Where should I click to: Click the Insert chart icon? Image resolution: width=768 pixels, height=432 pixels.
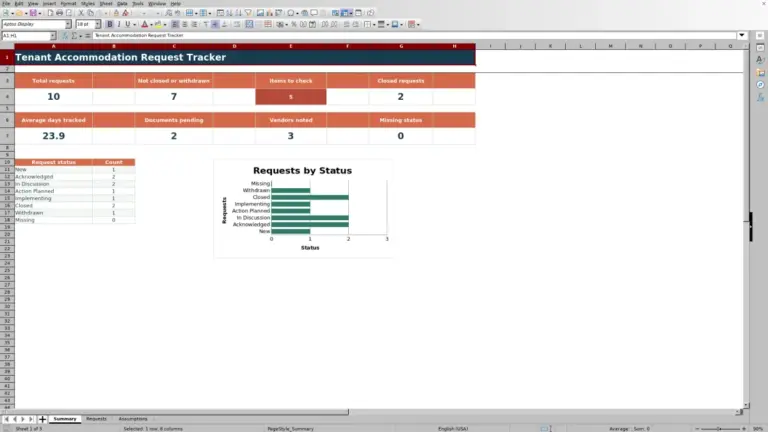[269, 13]
